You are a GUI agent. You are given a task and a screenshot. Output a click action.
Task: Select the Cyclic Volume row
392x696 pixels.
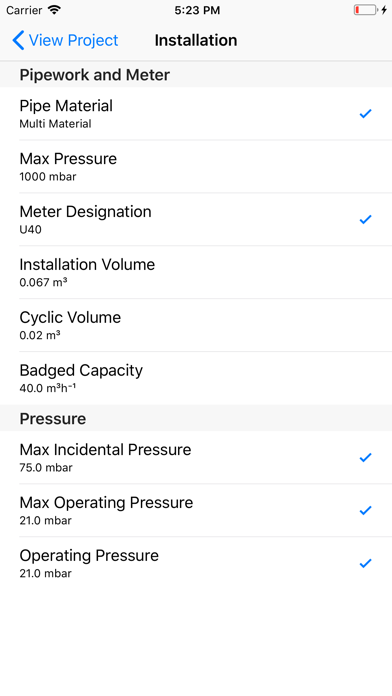click(196, 325)
